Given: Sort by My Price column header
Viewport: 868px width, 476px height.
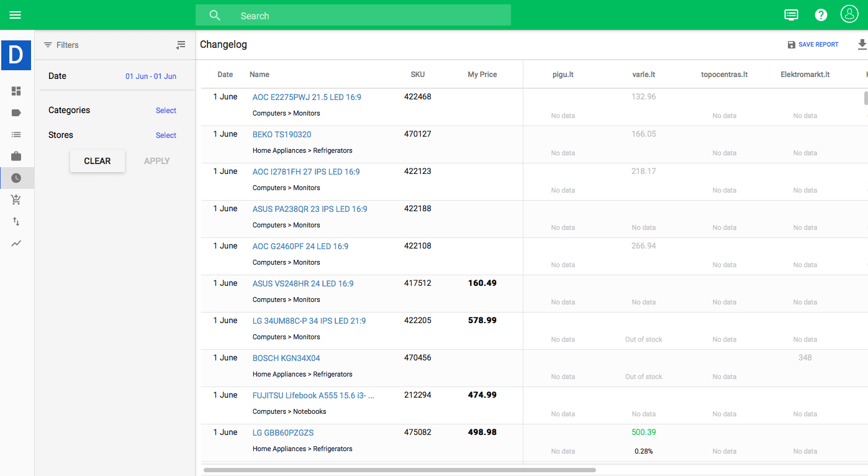Looking at the screenshot, I should tap(482, 75).
